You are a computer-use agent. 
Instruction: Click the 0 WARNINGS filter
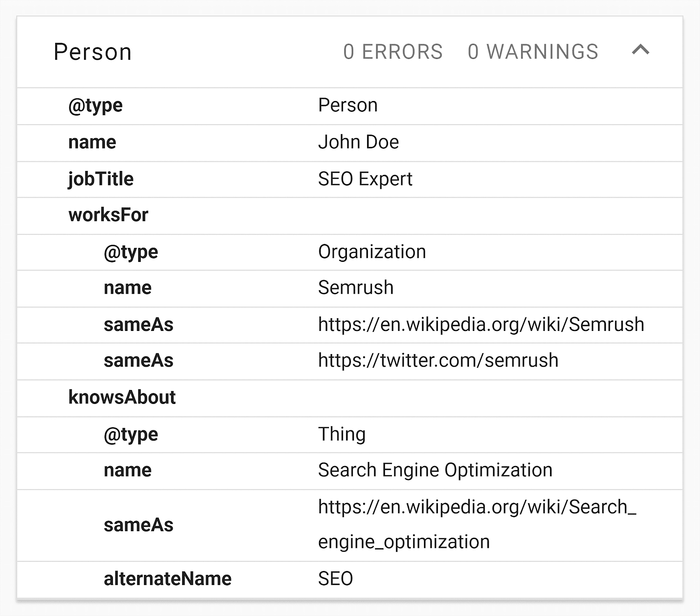[x=534, y=51]
